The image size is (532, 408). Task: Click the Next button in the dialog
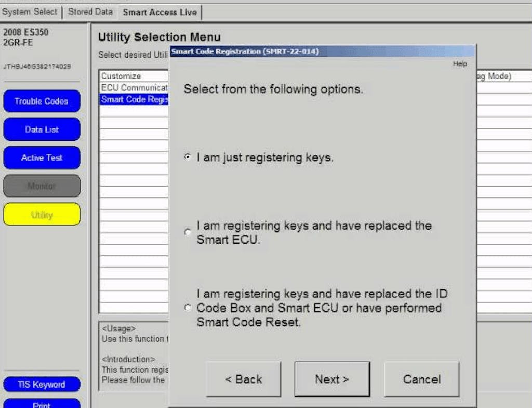coord(332,379)
